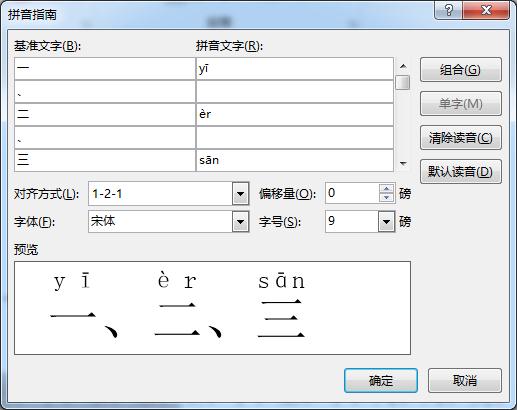Click base text field containing 一

tap(105, 69)
